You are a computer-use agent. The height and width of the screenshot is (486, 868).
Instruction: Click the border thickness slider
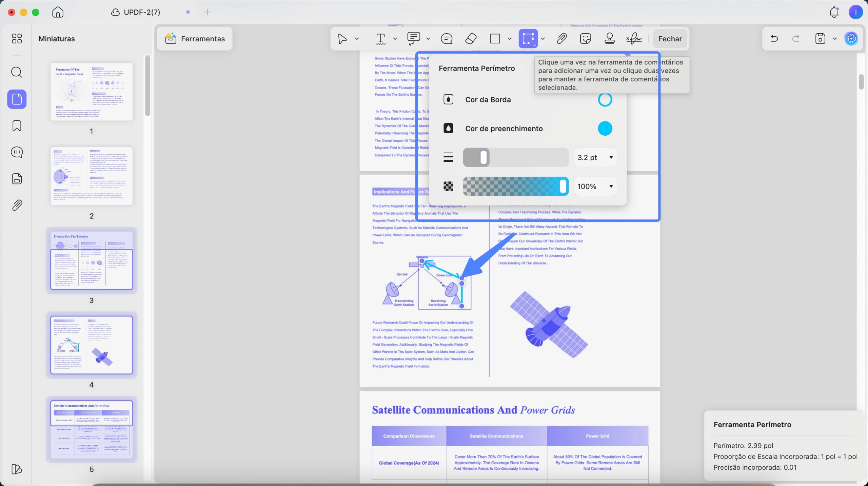516,157
